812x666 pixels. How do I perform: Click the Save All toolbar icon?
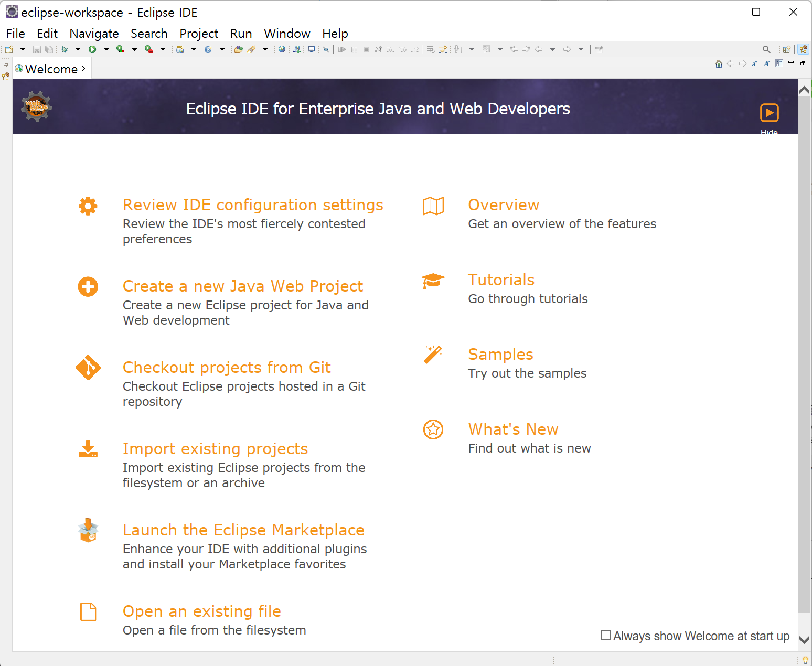[x=49, y=49]
